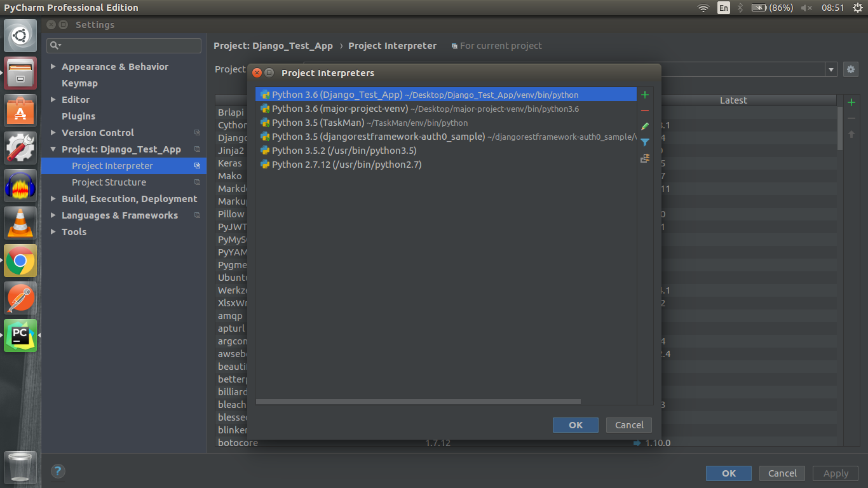Click Project: Django_Test_App breadcrumb
The height and width of the screenshot is (488, 868).
[x=273, y=46]
